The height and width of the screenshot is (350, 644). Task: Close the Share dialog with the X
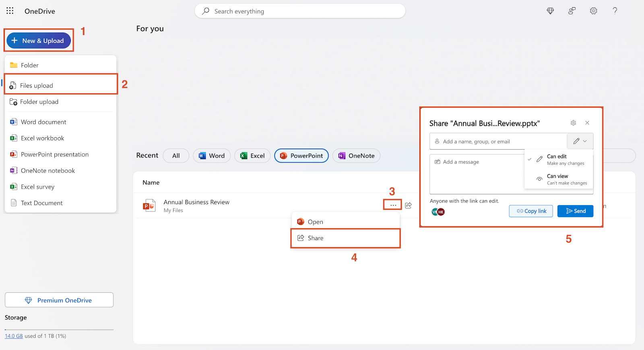pyautogui.click(x=587, y=123)
